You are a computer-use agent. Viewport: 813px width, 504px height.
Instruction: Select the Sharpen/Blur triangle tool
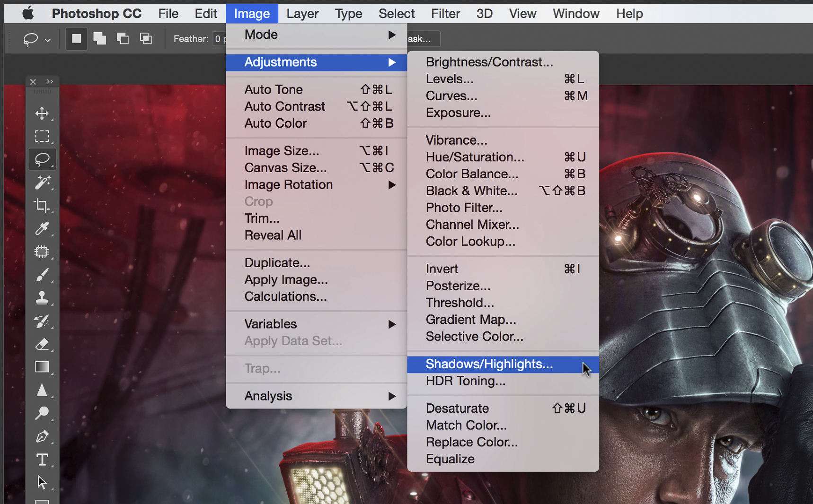tap(42, 391)
